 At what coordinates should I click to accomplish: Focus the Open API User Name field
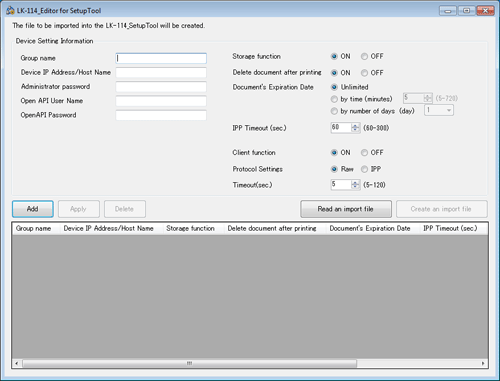(x=161, y=101)
